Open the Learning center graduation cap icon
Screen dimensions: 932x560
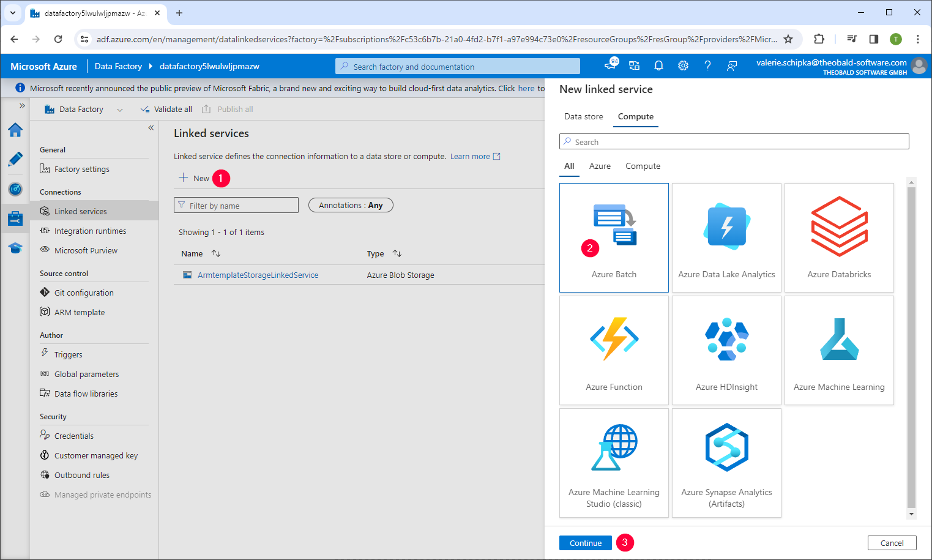15,247
